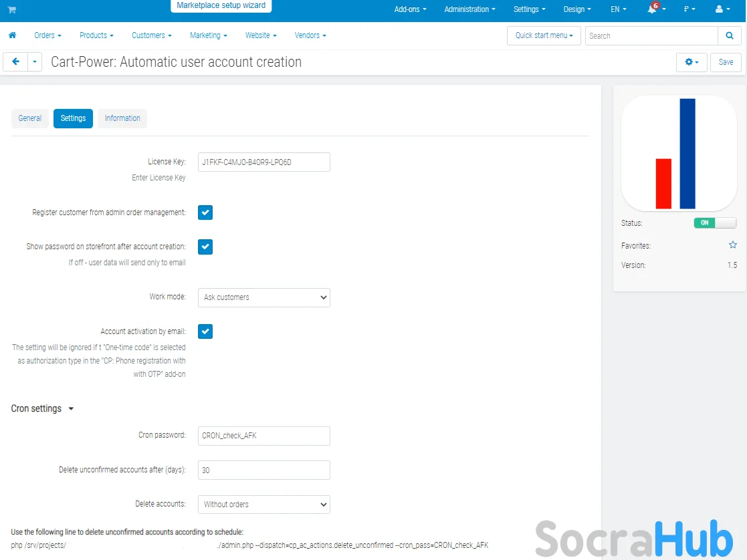Open the EN language dropdown
The width and height of the screenshot is (747, 560).
point(619,9)
